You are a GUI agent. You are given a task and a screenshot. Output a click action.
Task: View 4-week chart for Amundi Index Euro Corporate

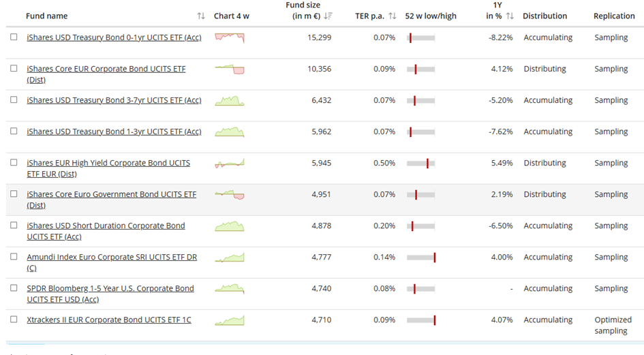click(x=230, y=258)
